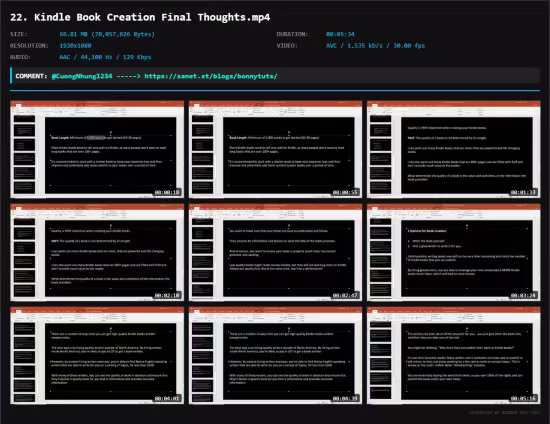Click the title '22. Kindle Book Creation Final Thoughts.mp4'

click(x=140, y=17)
